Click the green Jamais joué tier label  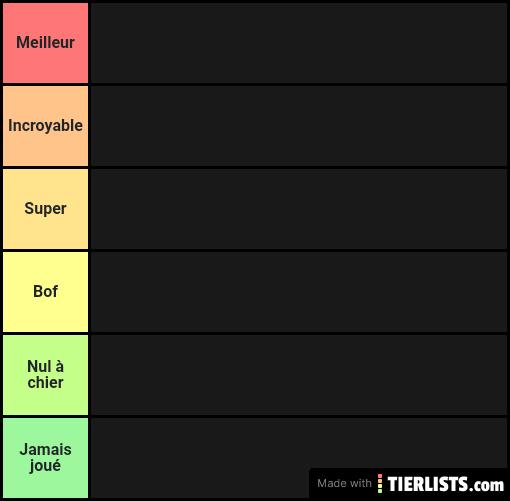46,458
